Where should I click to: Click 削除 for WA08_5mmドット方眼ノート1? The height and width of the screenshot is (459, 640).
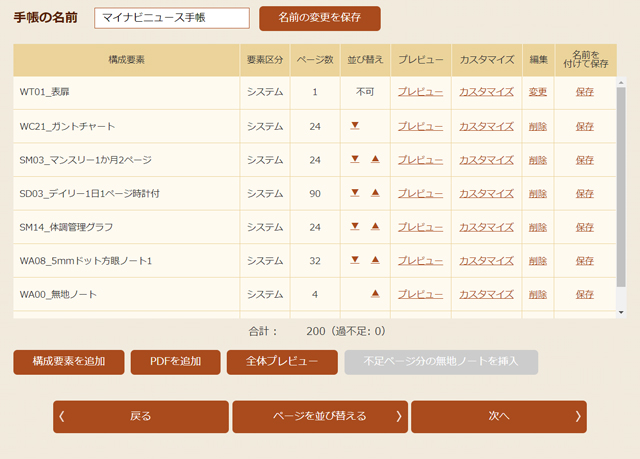538,261
